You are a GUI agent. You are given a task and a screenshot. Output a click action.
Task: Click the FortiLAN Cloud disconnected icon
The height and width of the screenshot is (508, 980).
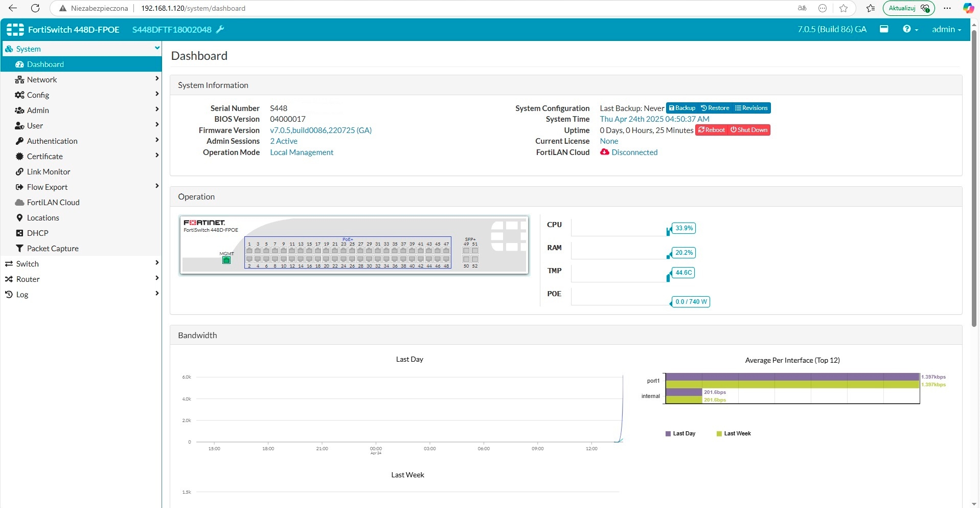(605, 152)
